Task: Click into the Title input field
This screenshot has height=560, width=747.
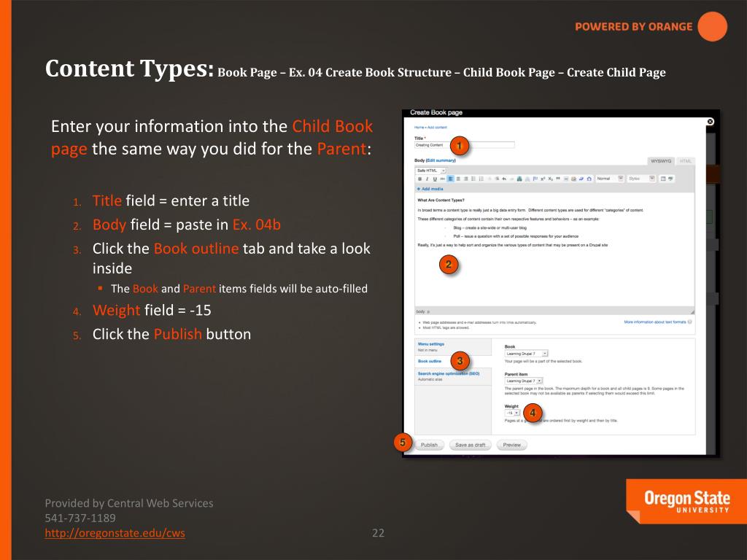Action: click(x=465, y=145)
